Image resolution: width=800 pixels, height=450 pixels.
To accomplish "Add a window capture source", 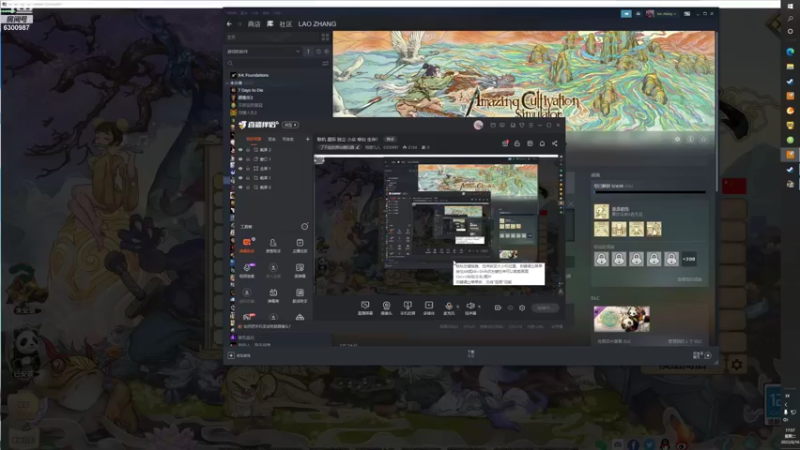I will click(365, 308).
